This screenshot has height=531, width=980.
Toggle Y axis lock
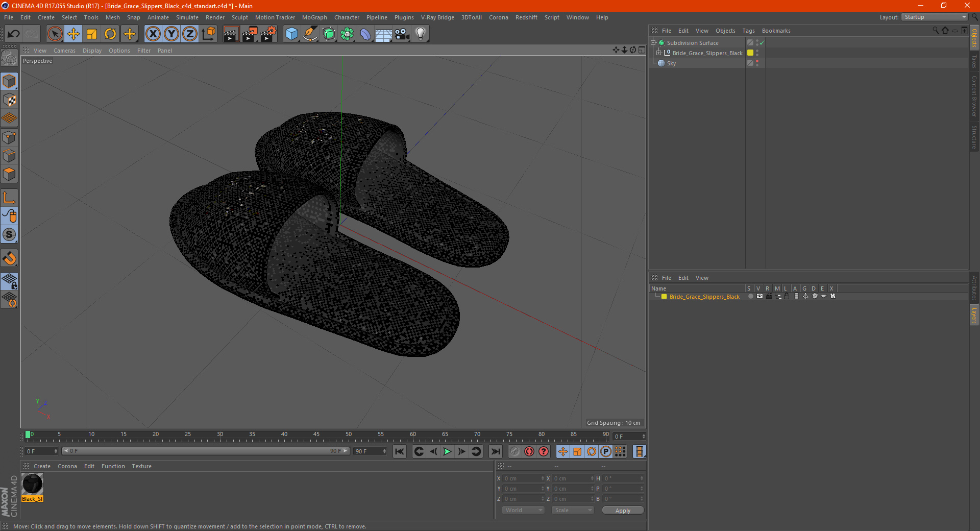[171, 34]
